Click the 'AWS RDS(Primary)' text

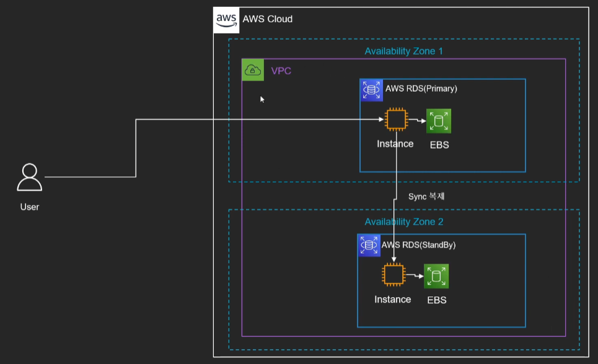click(421, 89)
